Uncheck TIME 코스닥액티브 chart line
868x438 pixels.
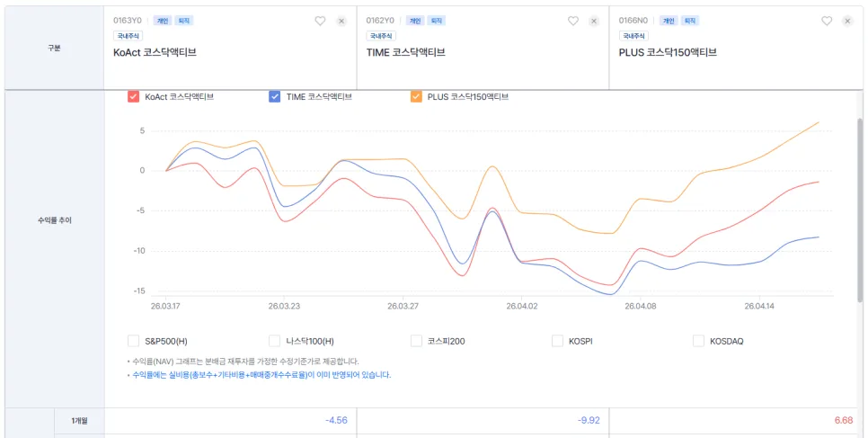(275, 96)
